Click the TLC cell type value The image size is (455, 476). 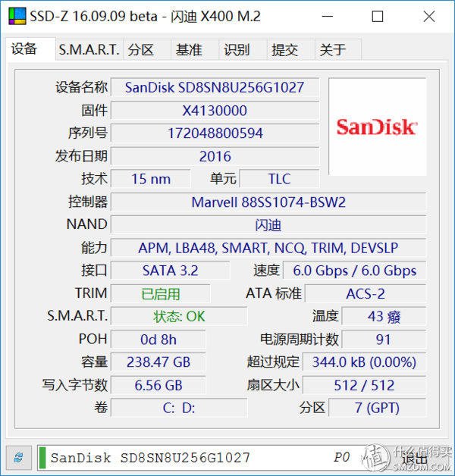coord(279,179)
